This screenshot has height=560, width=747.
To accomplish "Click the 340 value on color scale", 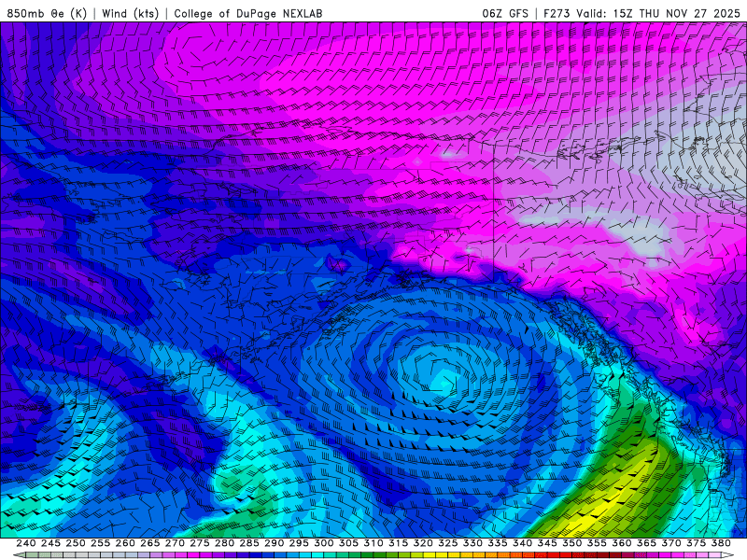I will coord(522,543).
